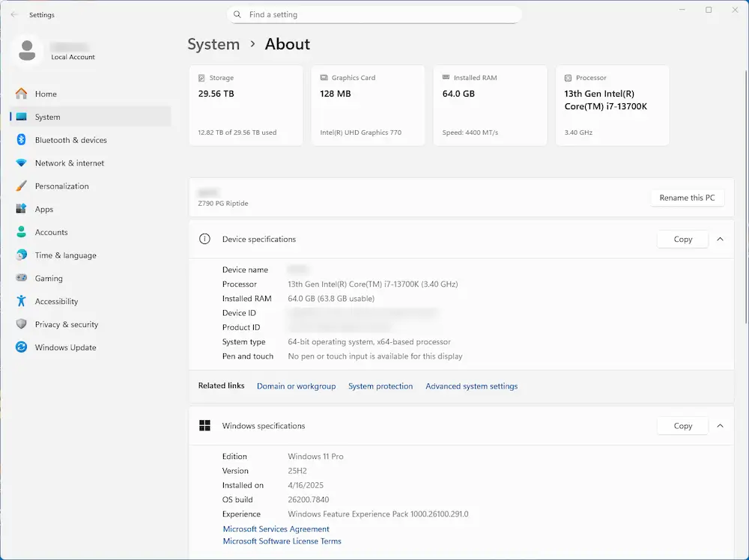The image size is (749, 560).
Task: Click the Find a setting search field
Action: click(x=374, y=14)
